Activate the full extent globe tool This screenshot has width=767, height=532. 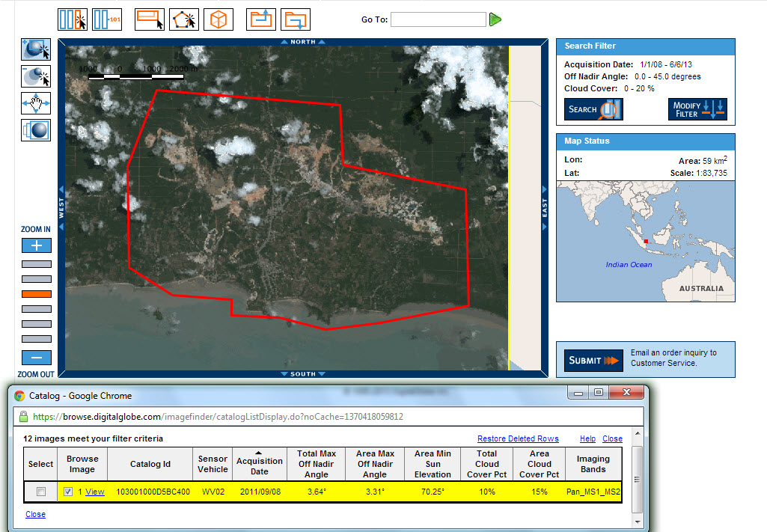(35, 130)
